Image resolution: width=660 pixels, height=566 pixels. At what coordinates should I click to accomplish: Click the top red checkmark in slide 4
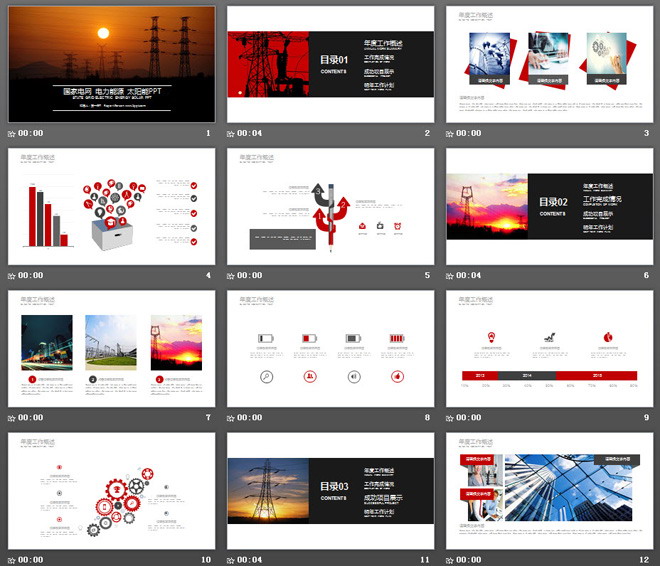click(x=193, y=185)
